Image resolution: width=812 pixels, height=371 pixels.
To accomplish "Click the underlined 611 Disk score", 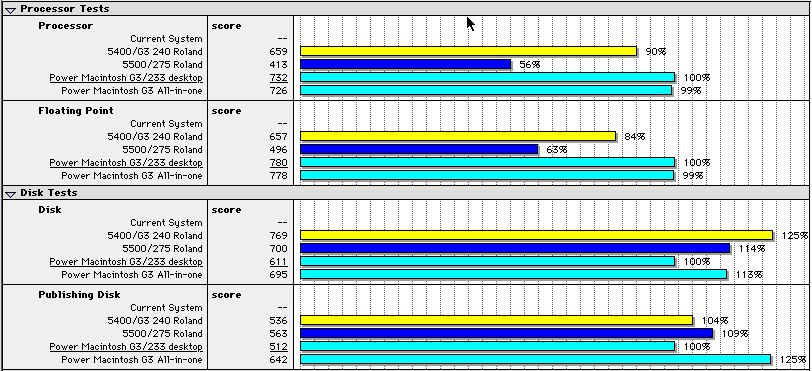I will point(279,262).
